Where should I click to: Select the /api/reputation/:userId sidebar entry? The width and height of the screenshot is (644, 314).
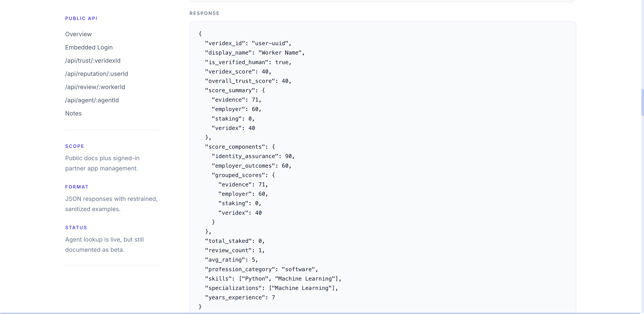coord(96,74)
